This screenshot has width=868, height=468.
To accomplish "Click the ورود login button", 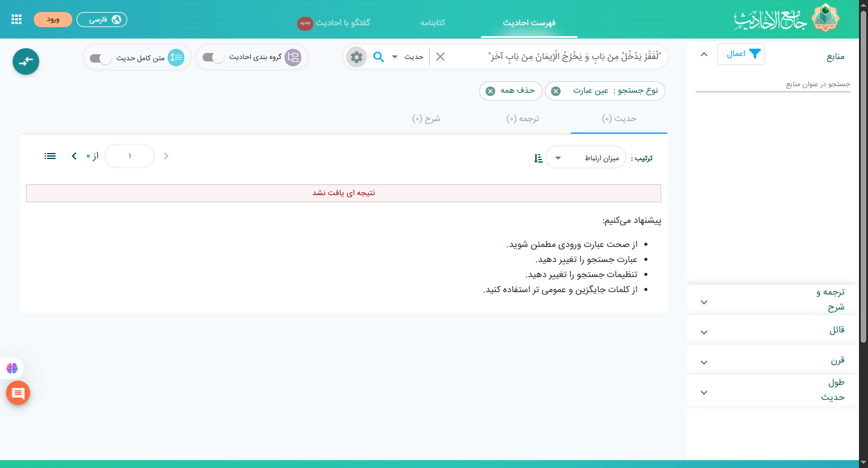I will pyautogui.click(x=53, y=19).
